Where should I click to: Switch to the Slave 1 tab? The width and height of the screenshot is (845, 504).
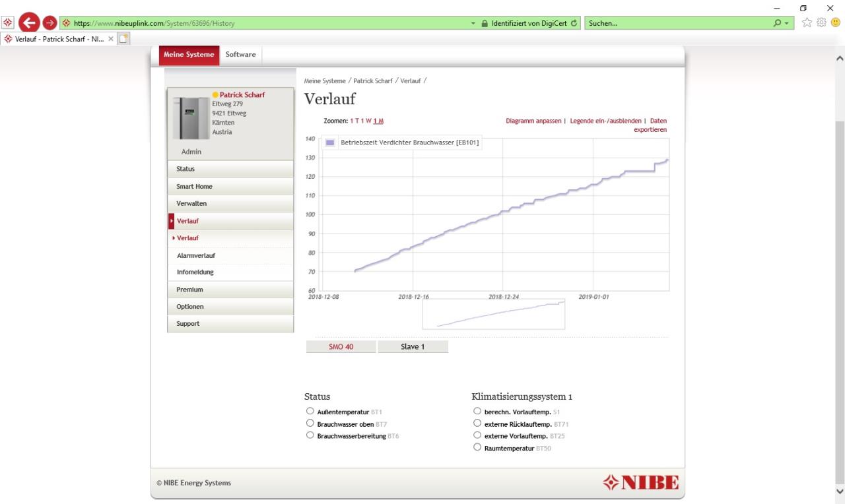pyautogui.click(x=413, y=347)
